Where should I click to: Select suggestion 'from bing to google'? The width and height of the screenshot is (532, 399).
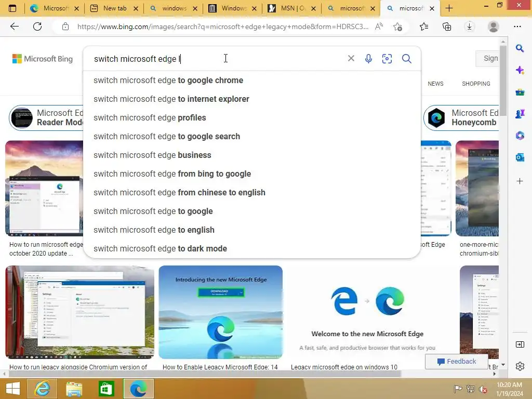(x=252, y=174)
